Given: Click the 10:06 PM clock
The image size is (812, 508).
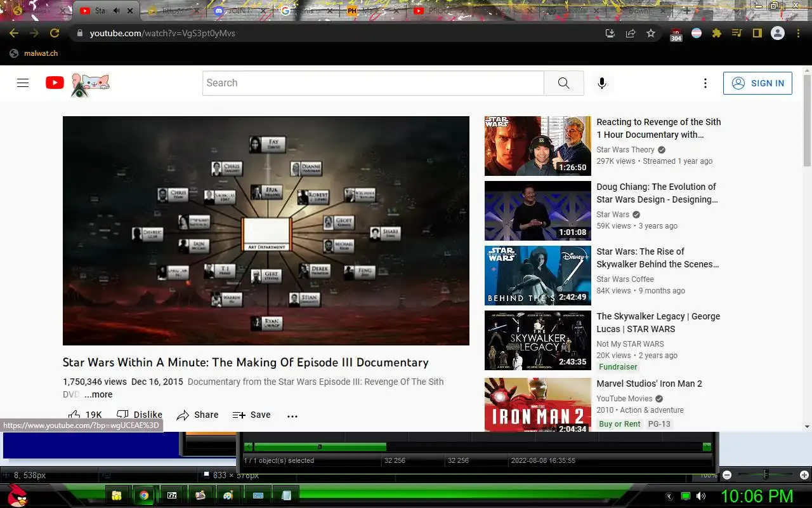Looking at the screenshot, I should (757, 496).
